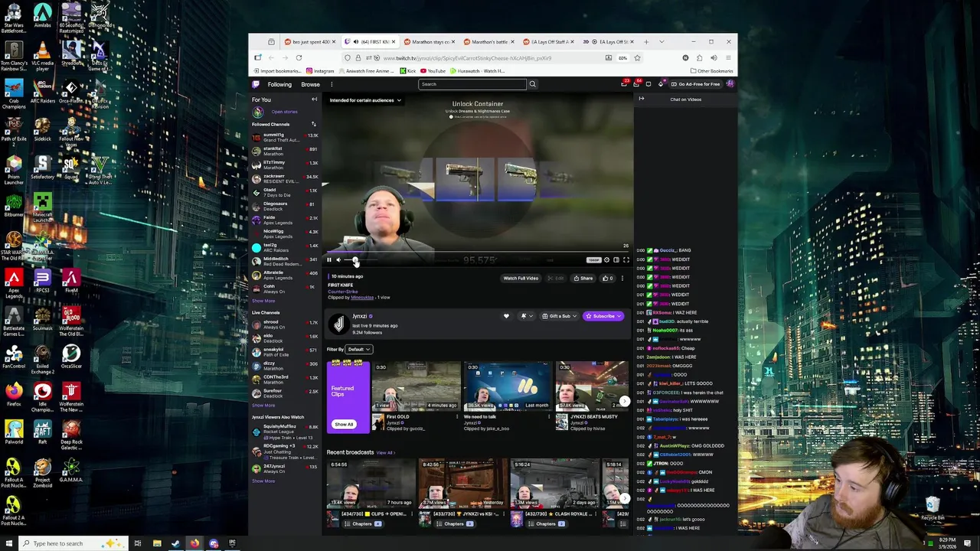
Task: Open a new browser tab with the plus button
Action: [646, 42]
